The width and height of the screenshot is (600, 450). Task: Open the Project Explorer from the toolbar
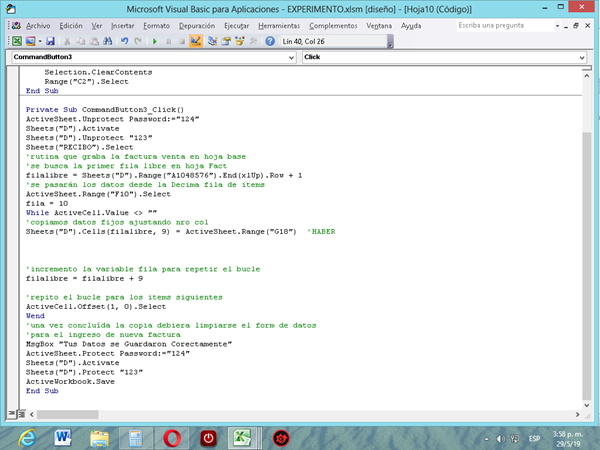(x=212, y=41)
